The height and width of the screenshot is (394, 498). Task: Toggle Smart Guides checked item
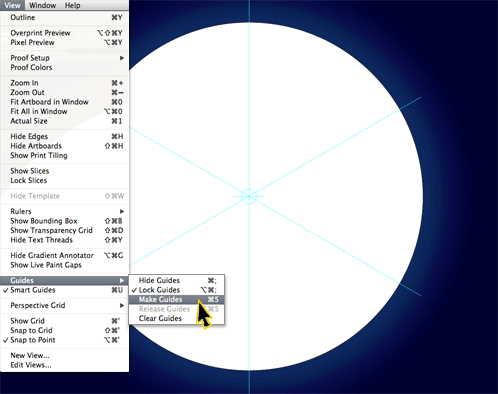[64, 290]
